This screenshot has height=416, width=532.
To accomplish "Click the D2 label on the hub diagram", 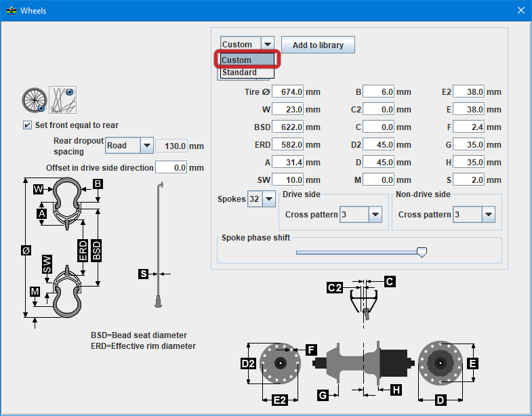I will [x=248, y=364].
